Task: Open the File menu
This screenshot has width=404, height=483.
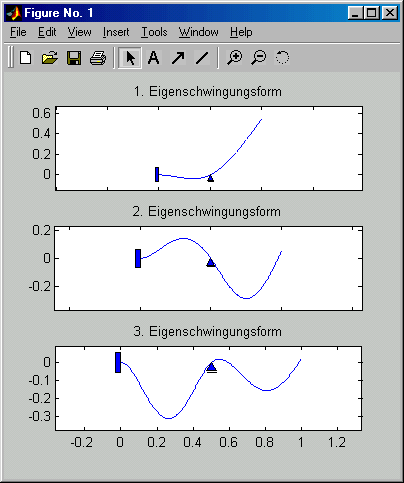Action: click(x=18, y=32)
